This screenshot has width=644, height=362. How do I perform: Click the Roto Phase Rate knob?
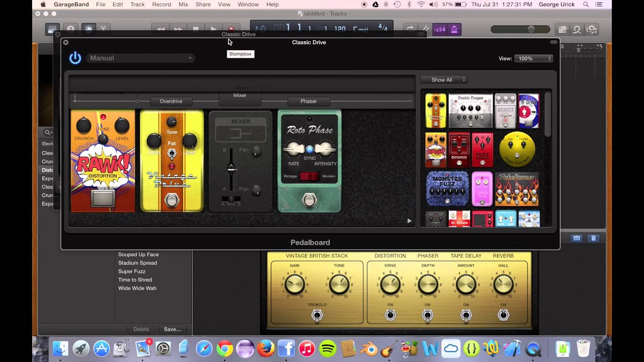[x=294, y=149]
